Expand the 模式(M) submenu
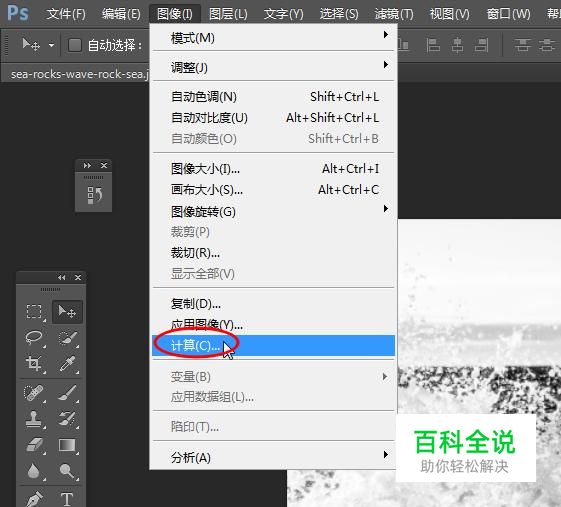561x507 pixels. (274, 38)
